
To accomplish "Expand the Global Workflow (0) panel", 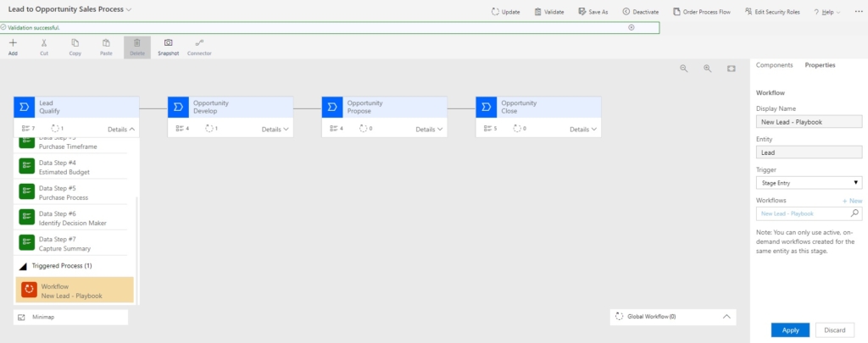I will (726, 317).
